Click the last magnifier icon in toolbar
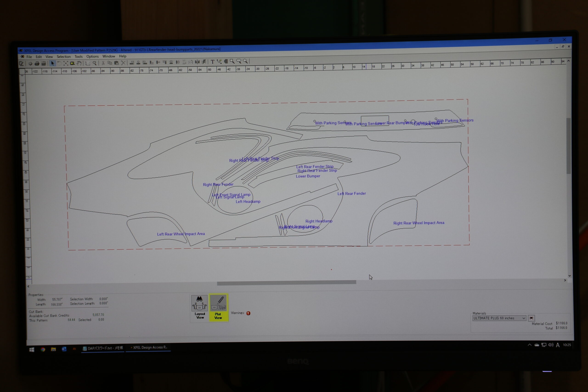Screen dimensions: 588x392 246,61
